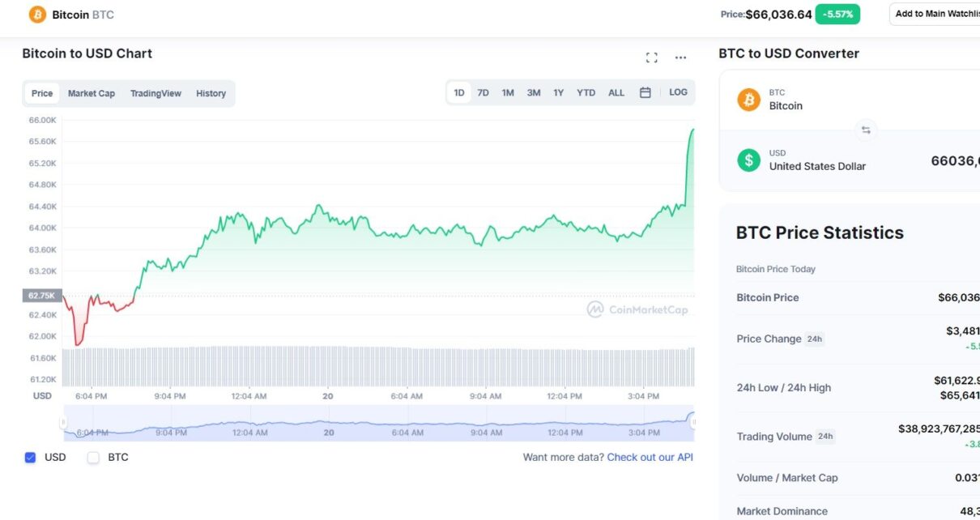Screen dimensions: 980x520
Task: Click the -5.57% price change badge
Action: [837, 15]
